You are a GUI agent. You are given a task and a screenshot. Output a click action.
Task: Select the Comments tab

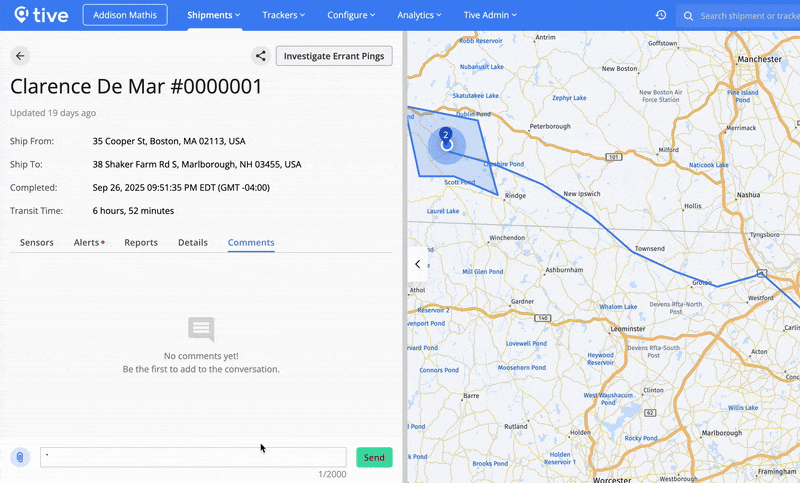(251, 242)
